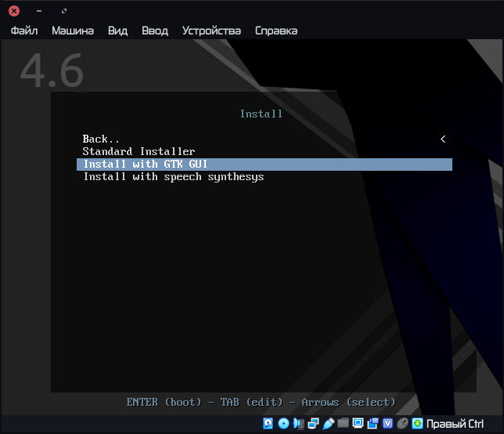Open the Устройства menu

pyautogui.click(x=211, y=31)
